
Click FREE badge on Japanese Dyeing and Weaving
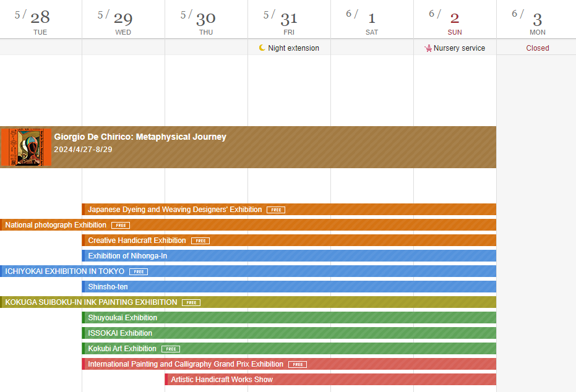tap(276, 210)
